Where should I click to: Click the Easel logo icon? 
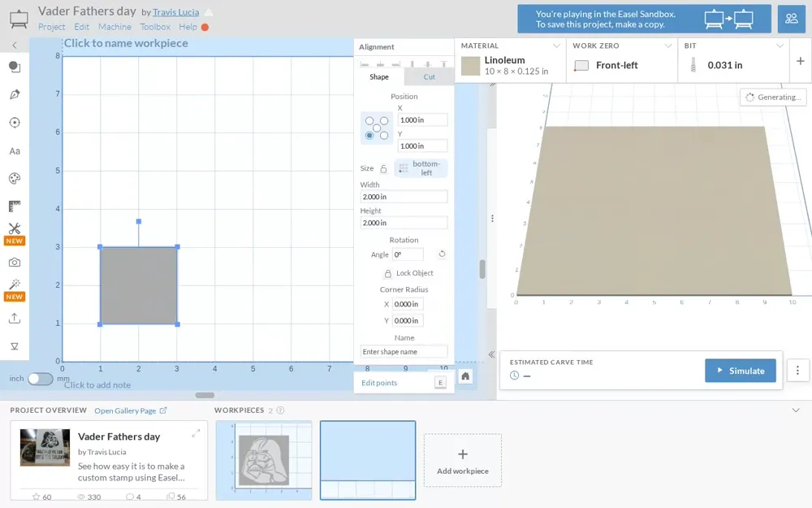point(19,19)
